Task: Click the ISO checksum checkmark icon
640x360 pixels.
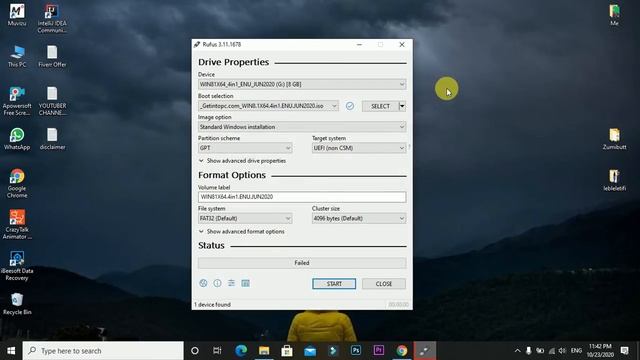Action: pyautogui.click(x=350, y=106)
